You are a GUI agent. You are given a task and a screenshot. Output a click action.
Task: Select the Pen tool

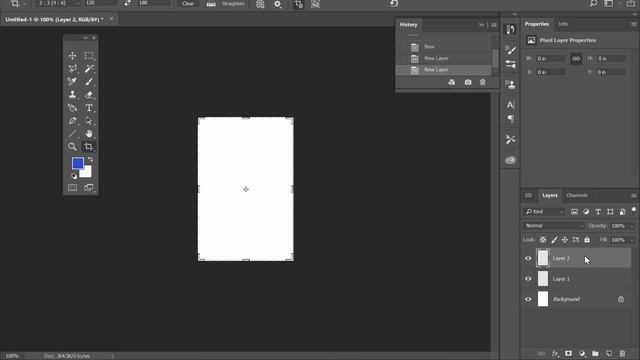[x=72, y=121]
